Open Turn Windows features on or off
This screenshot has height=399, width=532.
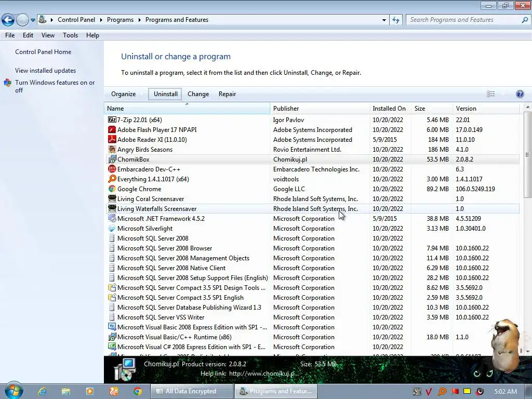tap(55, 86)
